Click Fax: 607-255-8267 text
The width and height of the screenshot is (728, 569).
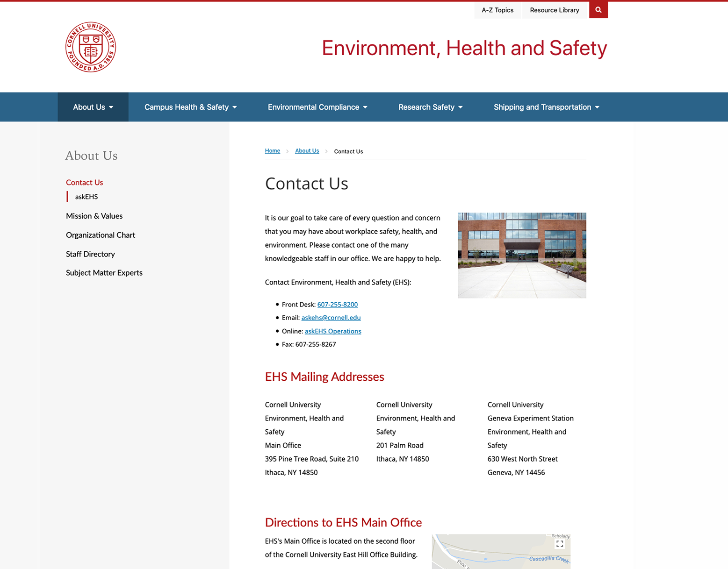point(309,344)
